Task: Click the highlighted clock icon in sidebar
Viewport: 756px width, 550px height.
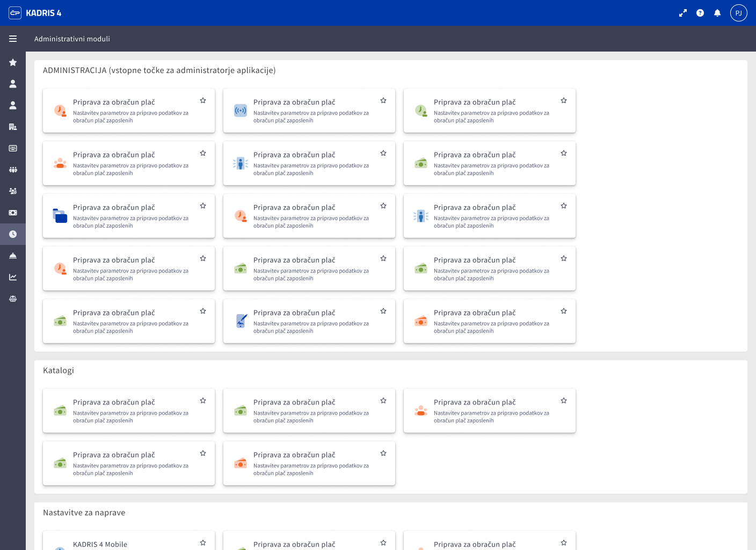Action: pyautogui.click(x=13, y=234)
